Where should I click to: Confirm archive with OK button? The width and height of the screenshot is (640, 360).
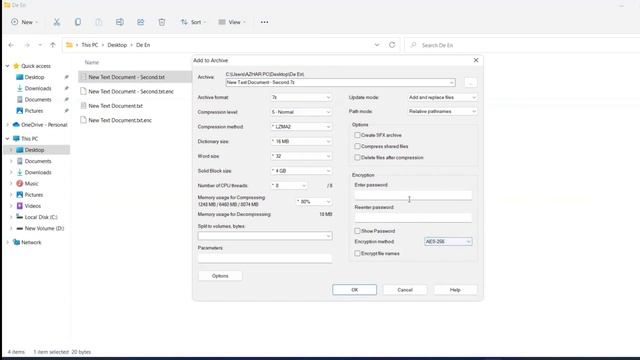pyautogui.click(x=354, y=290)
